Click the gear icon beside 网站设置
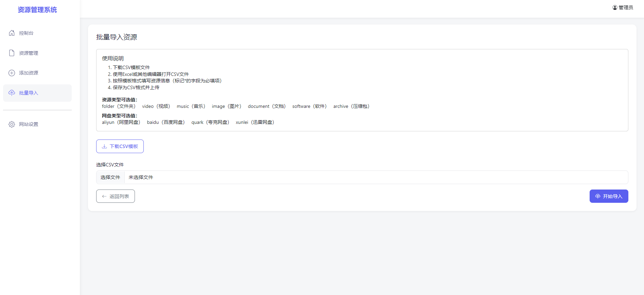Viewport: 644px width, 295px height. coord(12,124)
